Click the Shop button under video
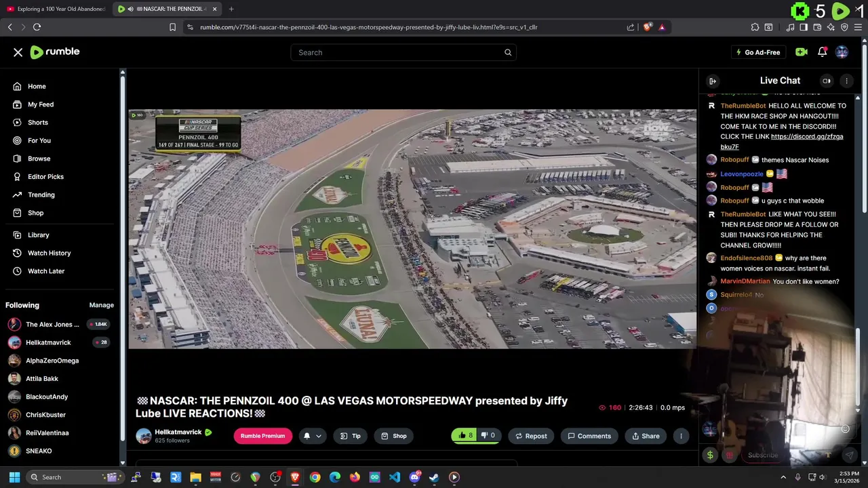 click(393, 436)
